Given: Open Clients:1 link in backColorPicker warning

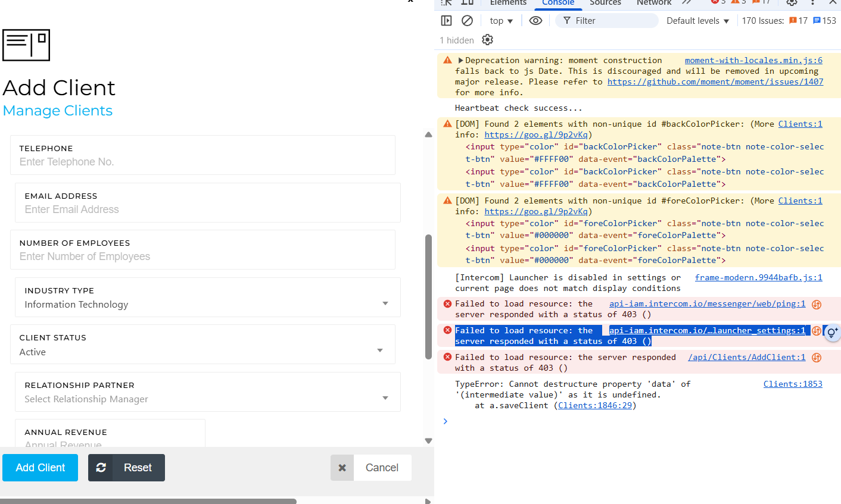Looking at the screenshot, I should [x=800, y=124].
